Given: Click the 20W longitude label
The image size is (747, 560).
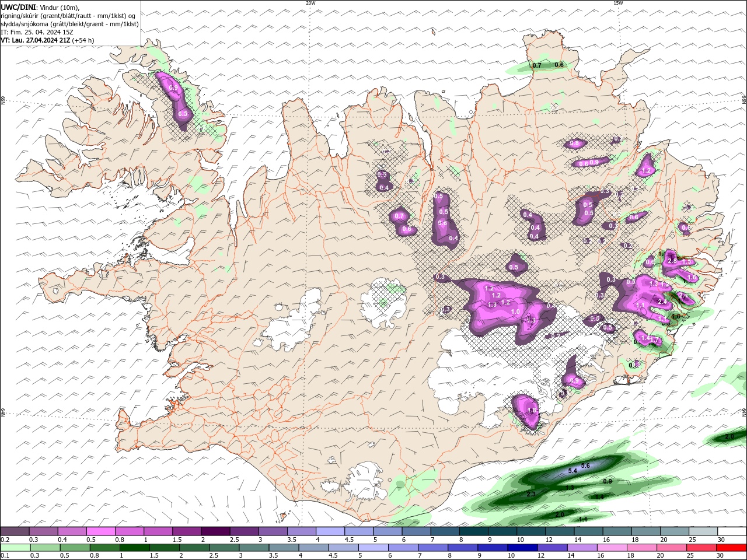Looking at the screenshot, I should [310, 3].
